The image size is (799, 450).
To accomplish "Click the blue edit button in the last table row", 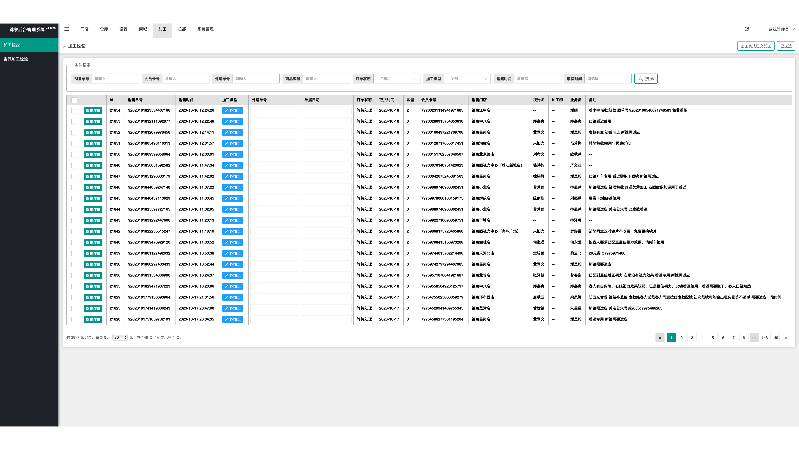I will [232, 320].
